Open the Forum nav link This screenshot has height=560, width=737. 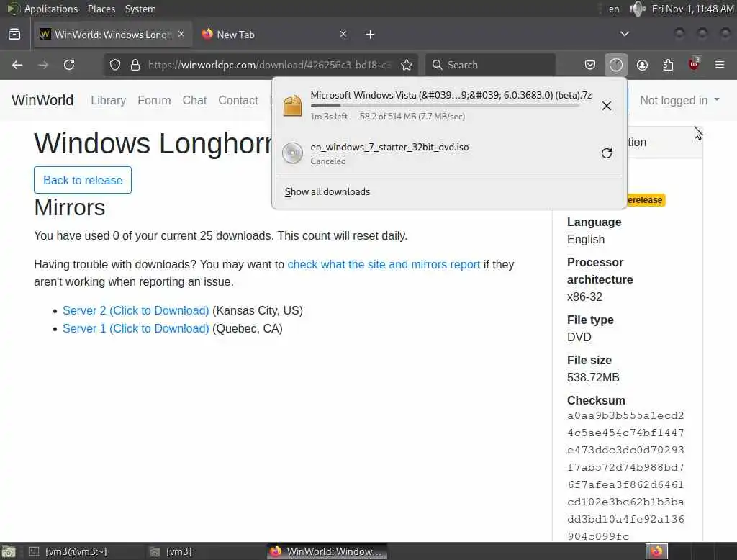tap(154, 100)
